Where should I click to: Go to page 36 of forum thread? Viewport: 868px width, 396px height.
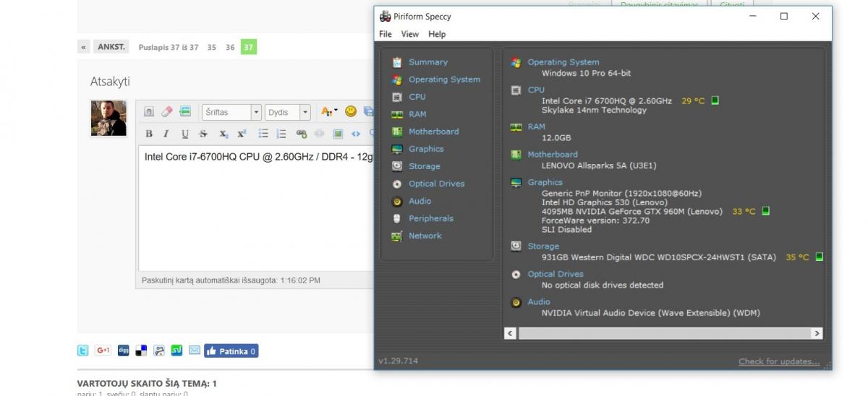(x=230, y=47)
